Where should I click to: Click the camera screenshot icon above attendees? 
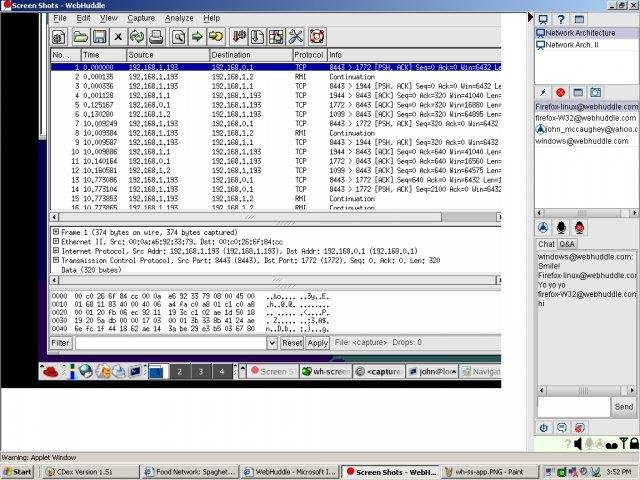pyautogui.click(x=596, y=93)
